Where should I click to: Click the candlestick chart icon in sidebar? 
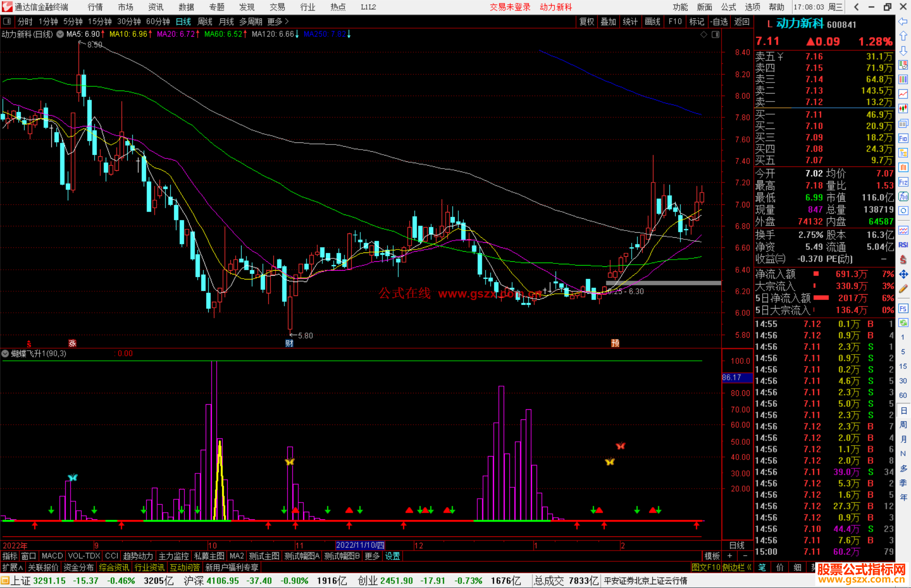903,109
